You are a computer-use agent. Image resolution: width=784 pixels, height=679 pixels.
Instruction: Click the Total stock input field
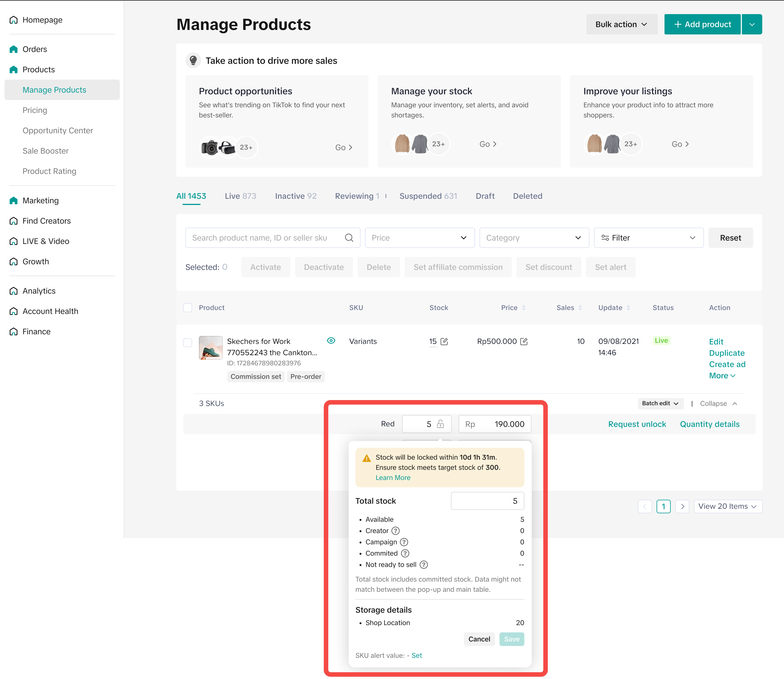[x=487, y=501]
